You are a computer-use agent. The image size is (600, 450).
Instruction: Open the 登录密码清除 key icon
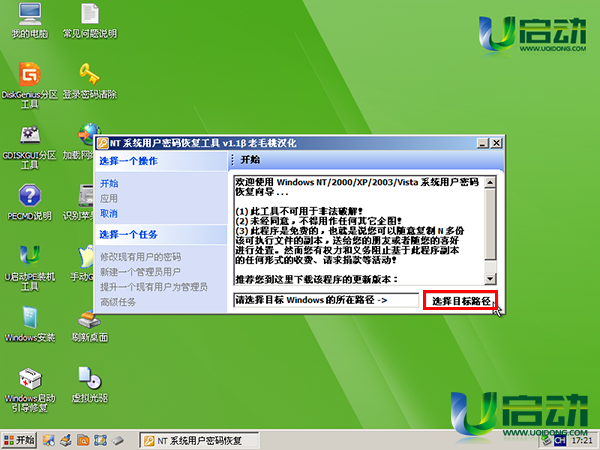click(x=90, y=81)
